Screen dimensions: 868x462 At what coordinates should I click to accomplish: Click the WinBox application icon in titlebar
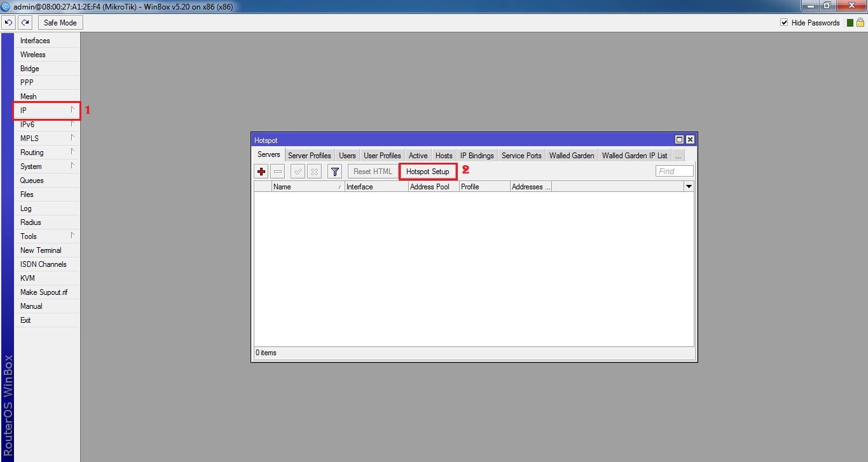6,6
